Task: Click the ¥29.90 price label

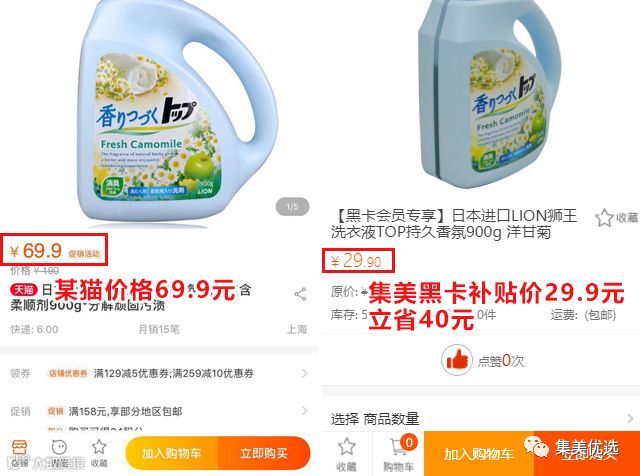Action: click(x=356, y=260)
